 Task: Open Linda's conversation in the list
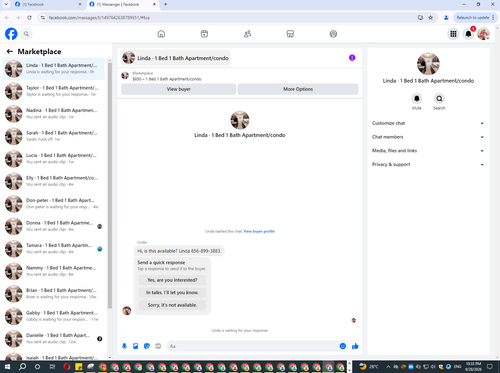(53, 69)
